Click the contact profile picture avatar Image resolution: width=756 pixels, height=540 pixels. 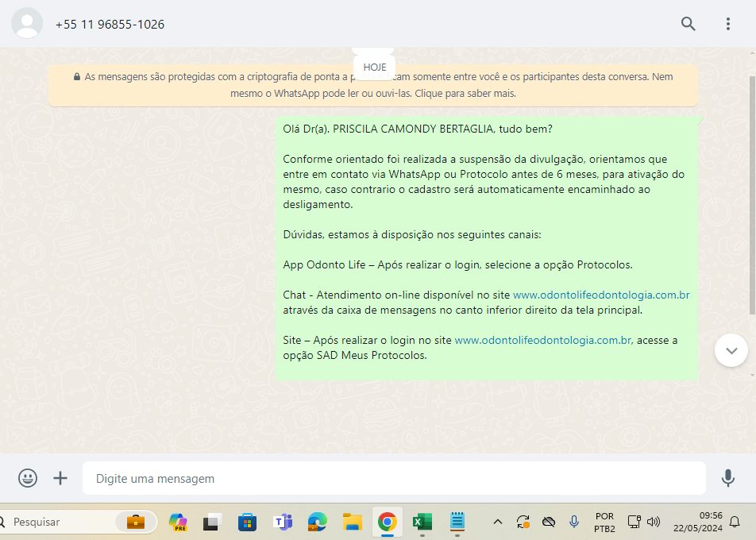tap(28, 24)
